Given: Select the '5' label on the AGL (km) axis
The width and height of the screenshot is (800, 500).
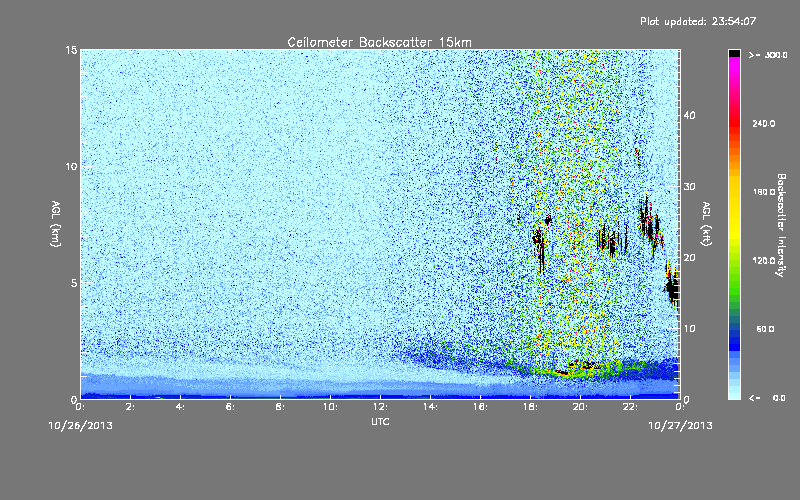Looking at the screenshot, I should click(x=74, y=283).
